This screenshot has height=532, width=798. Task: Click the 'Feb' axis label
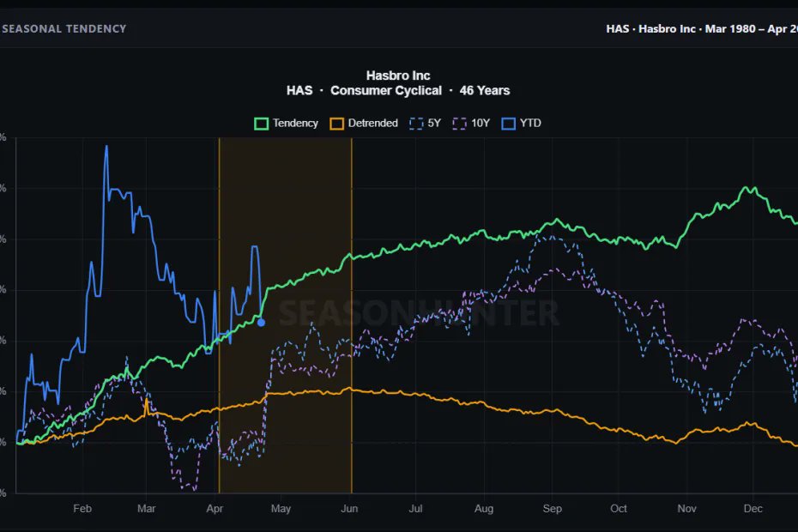(x=82, y=509)
